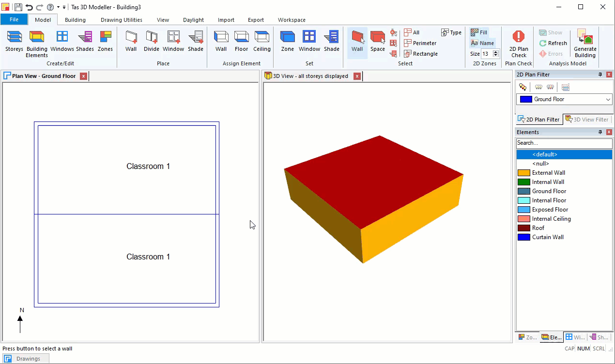
Task: Close the 3D View tab
Action: [x=357, y=76]
